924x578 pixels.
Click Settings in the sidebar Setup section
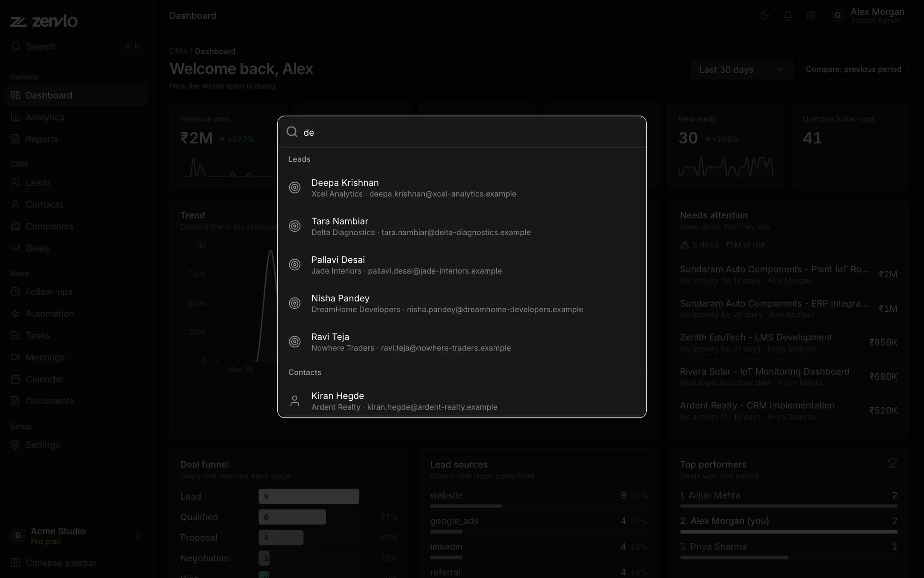[77, 444]
